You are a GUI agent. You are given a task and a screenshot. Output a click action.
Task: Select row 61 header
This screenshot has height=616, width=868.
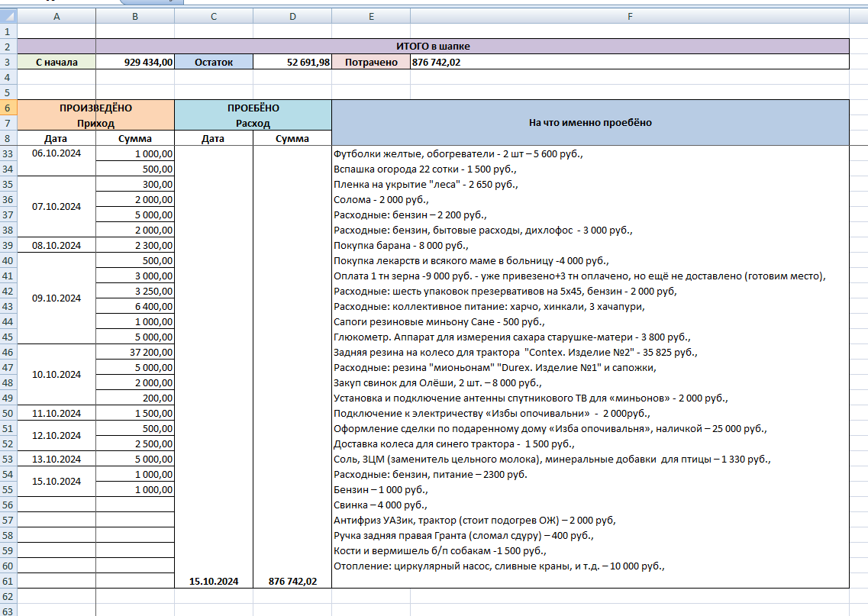[8, 581]
